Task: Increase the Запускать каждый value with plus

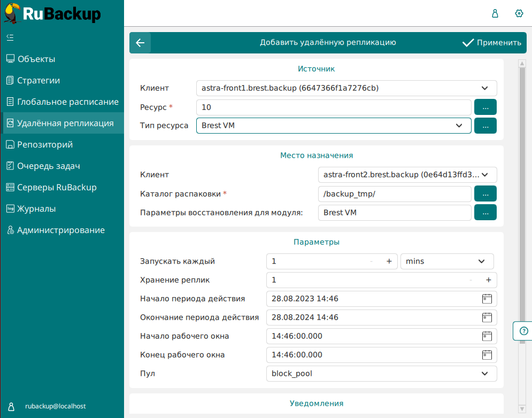Action: click(389, 261)
